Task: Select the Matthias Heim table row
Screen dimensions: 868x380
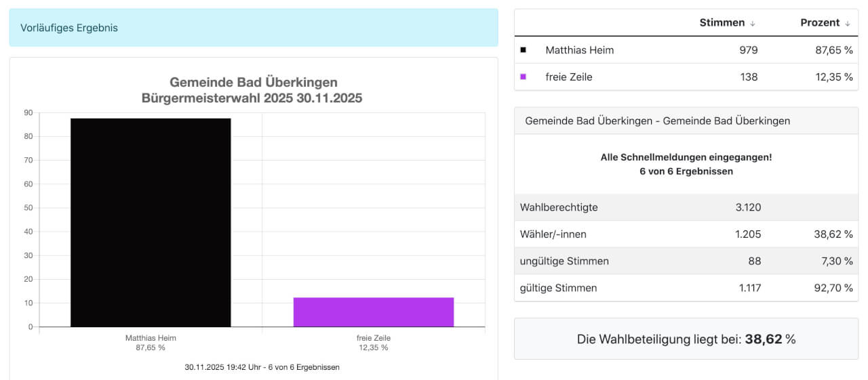Action: [x=686, y=50]
